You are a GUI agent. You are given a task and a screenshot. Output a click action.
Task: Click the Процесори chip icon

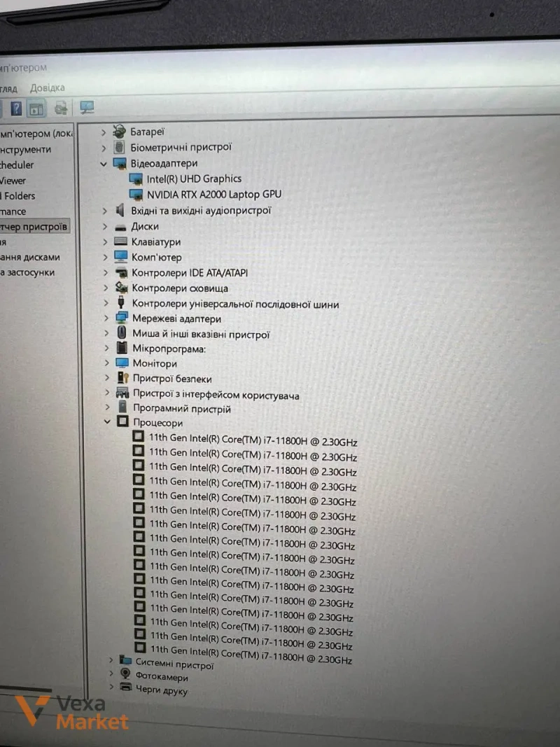tap(123, 421)
